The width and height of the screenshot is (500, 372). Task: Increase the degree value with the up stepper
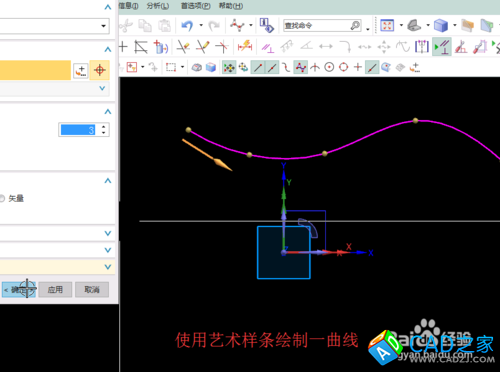tap(104, 127)
